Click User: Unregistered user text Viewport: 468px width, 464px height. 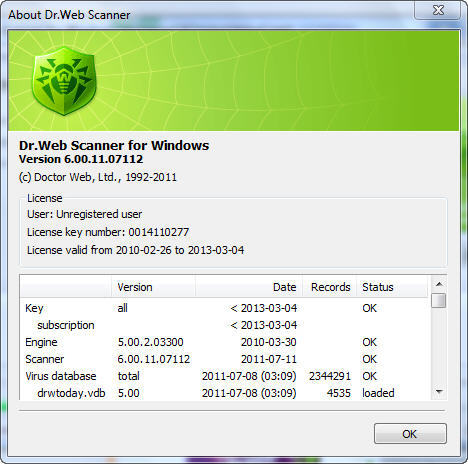point(85,214)
